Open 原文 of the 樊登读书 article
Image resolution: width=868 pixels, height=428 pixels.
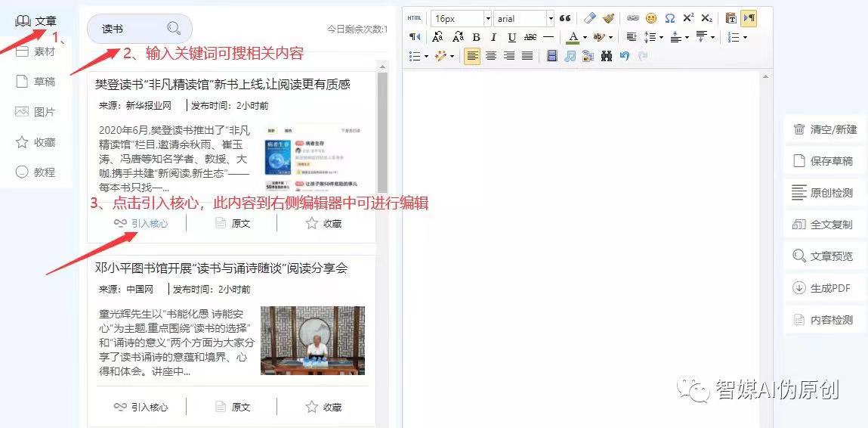(233, 223)
